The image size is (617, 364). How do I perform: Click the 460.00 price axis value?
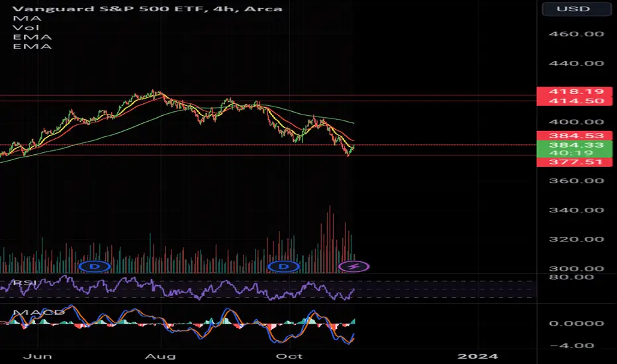(x=577, y=34)
